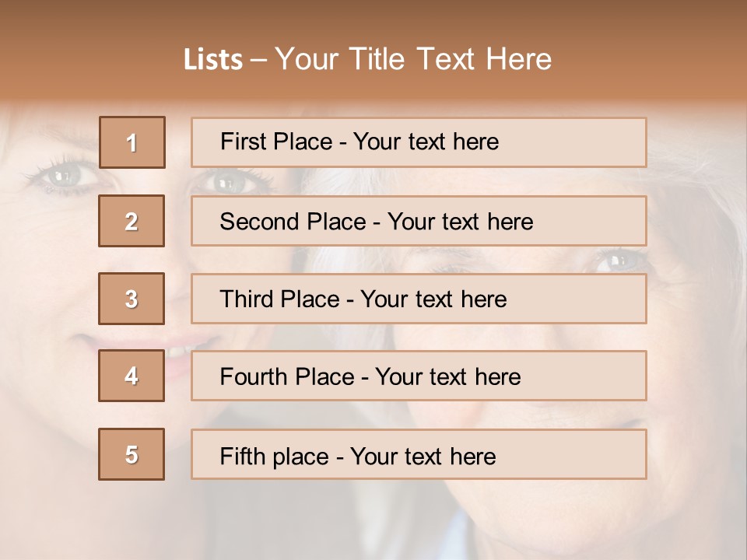Select the 'Your Title Text Here' heading text
This screenshot has width=747, height=560.
click(413, 59)
